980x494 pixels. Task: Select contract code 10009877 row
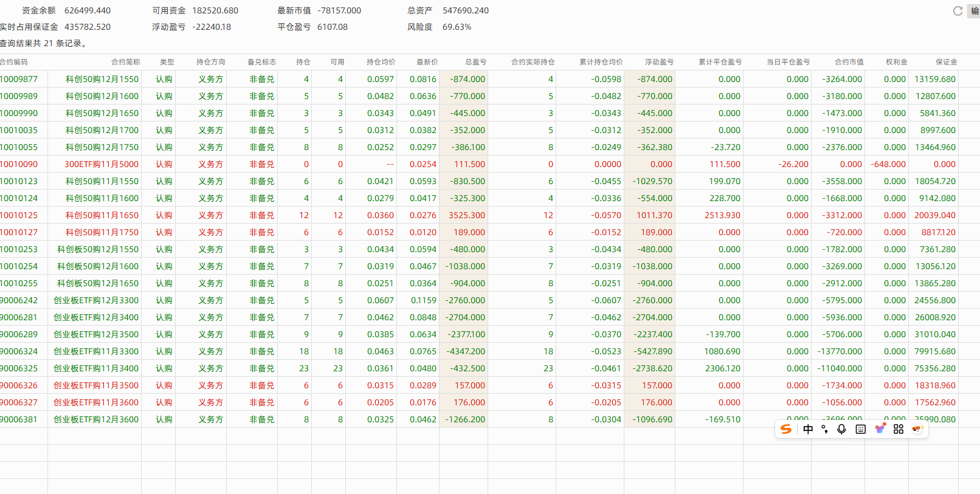[19, 79]
